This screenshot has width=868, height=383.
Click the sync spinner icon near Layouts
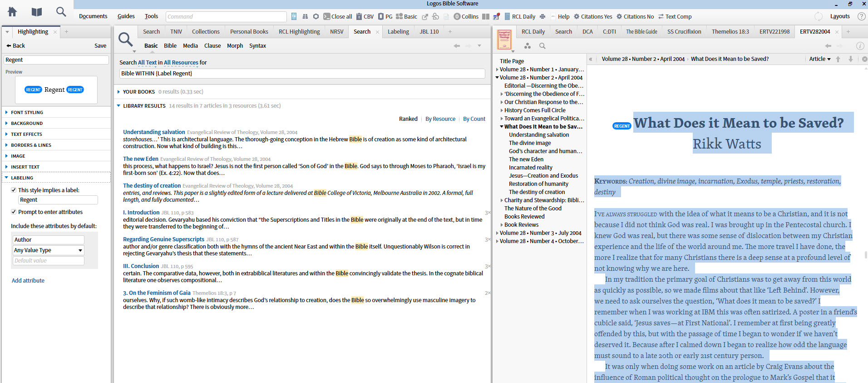[818, 16]
